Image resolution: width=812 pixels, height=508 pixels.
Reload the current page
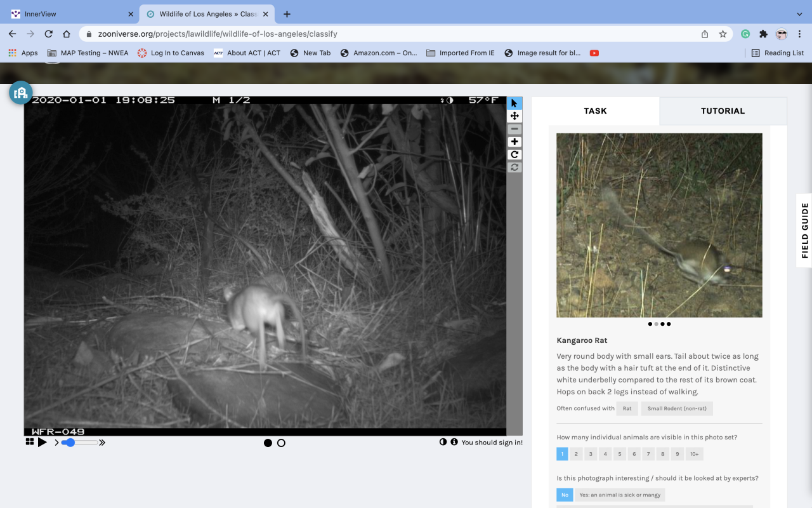48,34
